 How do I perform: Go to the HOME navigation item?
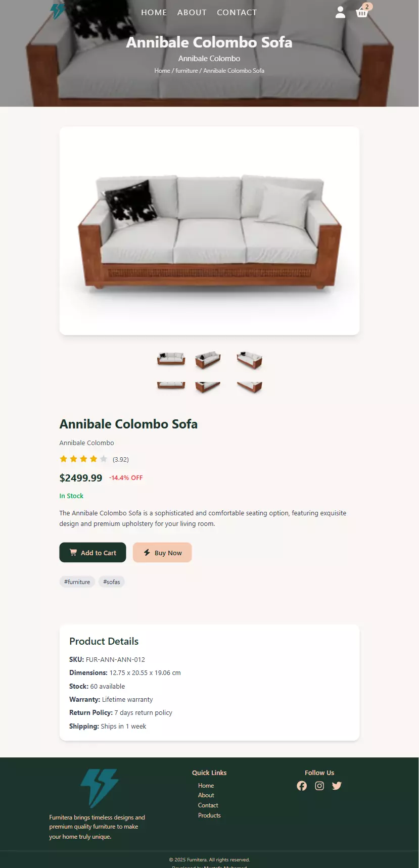tap(154, 12)
